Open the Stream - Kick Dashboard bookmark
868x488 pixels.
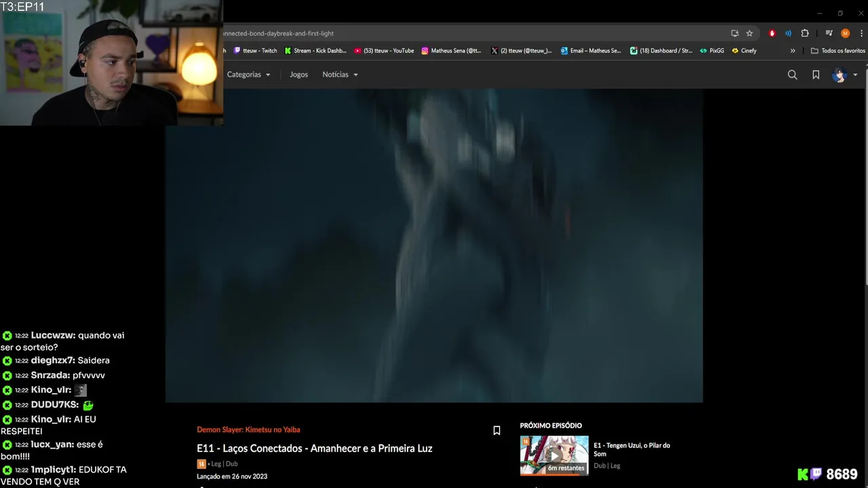315,51
